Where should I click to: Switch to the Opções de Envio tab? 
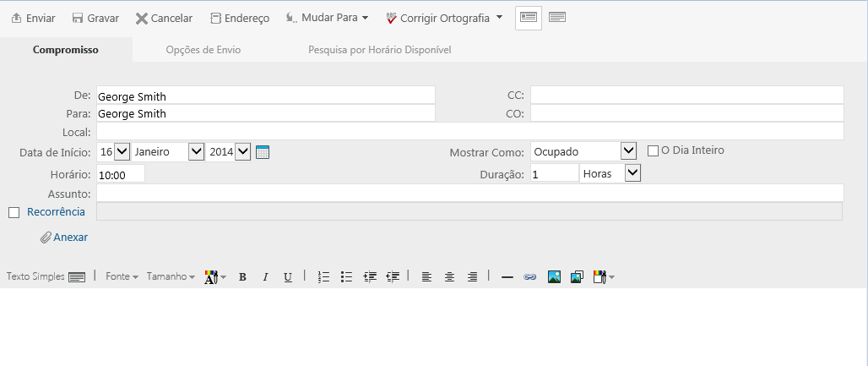coord(203,50)
